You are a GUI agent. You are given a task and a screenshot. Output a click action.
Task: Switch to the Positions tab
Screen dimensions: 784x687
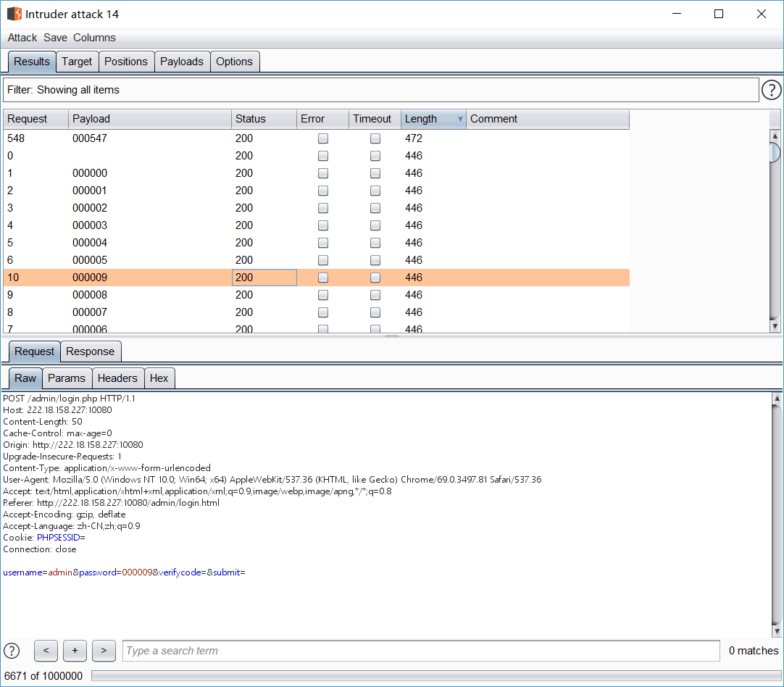pyautogui.click(x=126, y=62)
